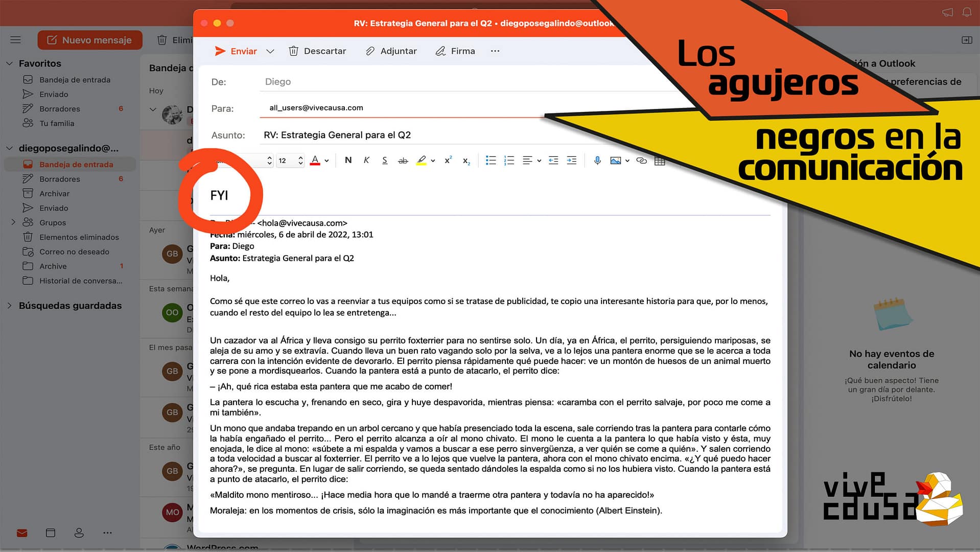Add a signature with the Firma option
Screen dimensions: 980x552
(455, 51)
